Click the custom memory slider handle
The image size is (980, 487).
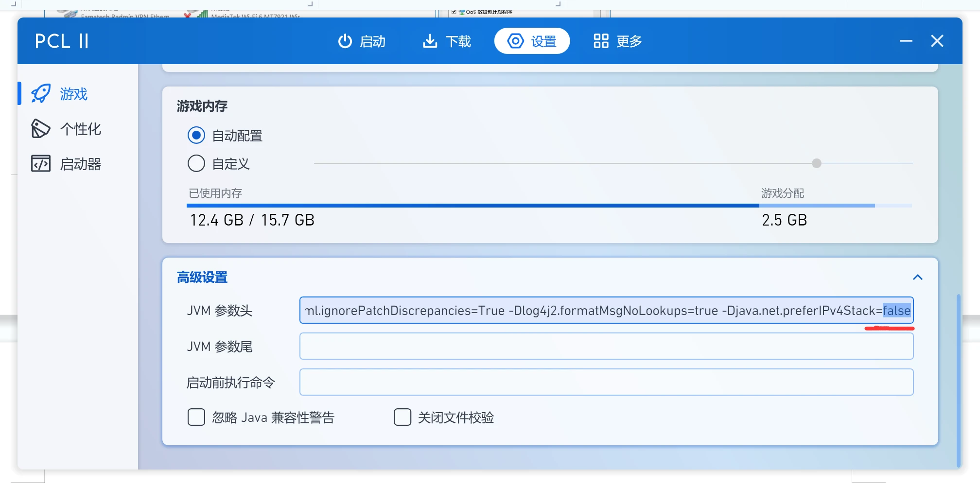[817, 163]
